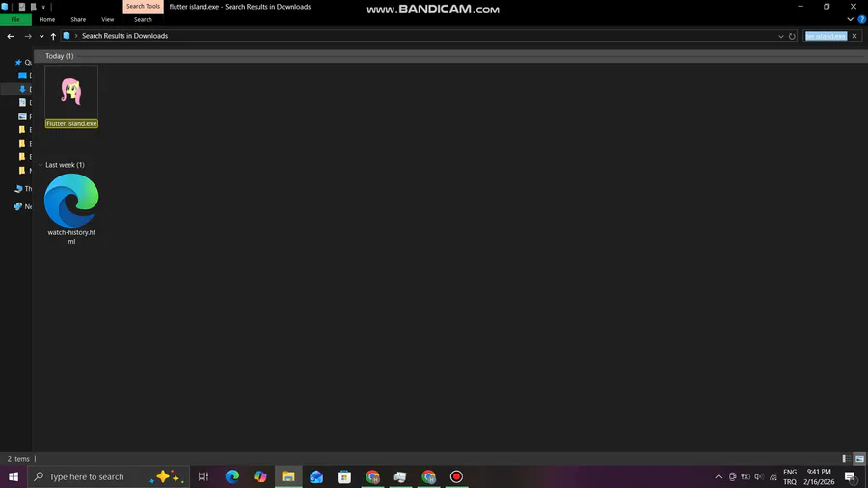The height and width of the screenshot is (488, 868).
Task: Go up one level with the up arrow
Action: coord(53,36)
